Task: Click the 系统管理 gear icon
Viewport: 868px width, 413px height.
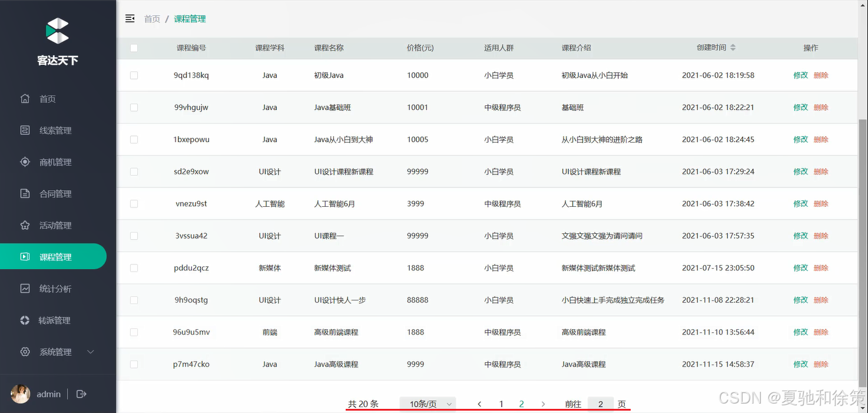Action: click(x=25, y=352)
